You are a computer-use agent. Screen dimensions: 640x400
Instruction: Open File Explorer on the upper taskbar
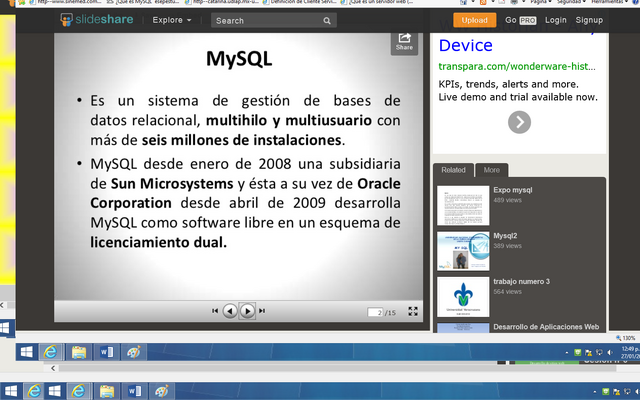pos(78,352)
